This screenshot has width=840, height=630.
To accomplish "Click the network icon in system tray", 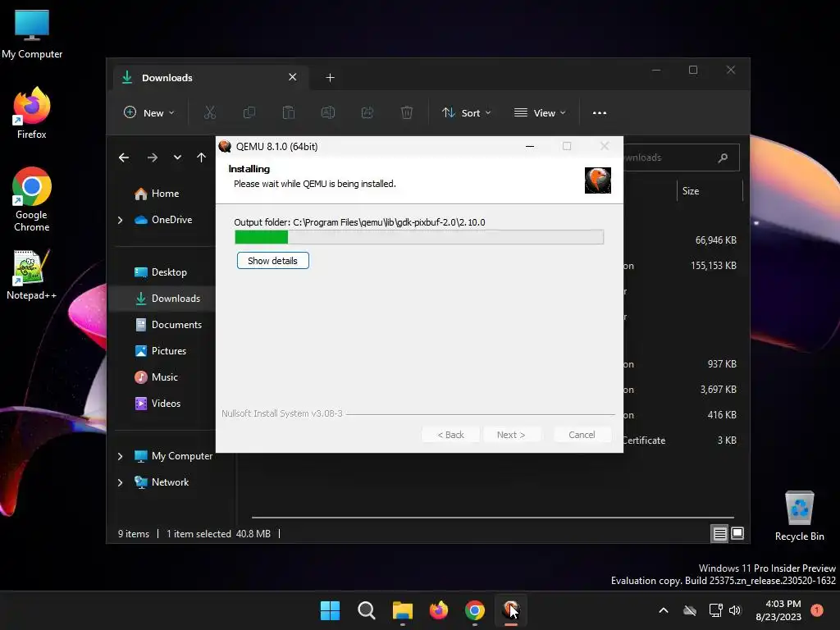I will (x=715, y=610).
